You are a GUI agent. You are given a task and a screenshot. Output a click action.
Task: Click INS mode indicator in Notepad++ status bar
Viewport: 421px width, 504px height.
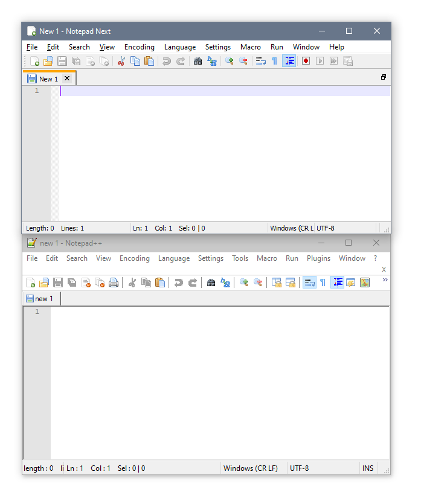pos(368,468)
